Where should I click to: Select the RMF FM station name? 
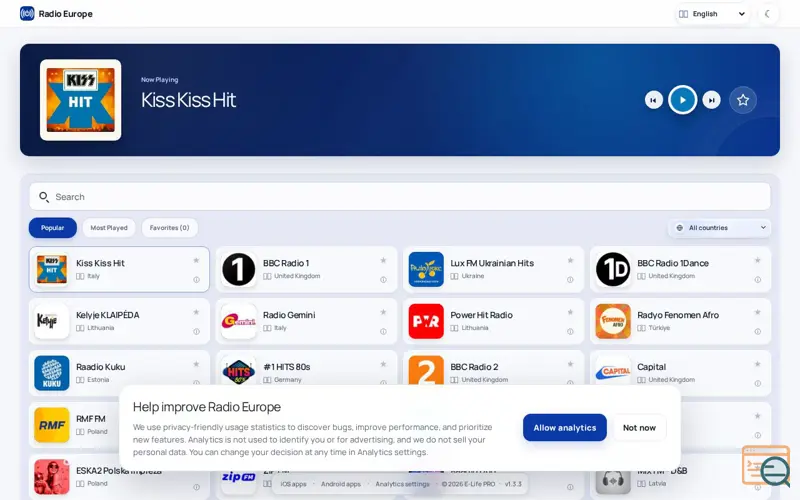(91, 419)
